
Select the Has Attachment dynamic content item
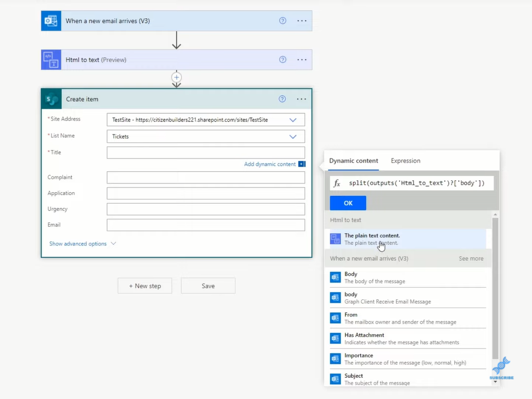coord(408,338)
